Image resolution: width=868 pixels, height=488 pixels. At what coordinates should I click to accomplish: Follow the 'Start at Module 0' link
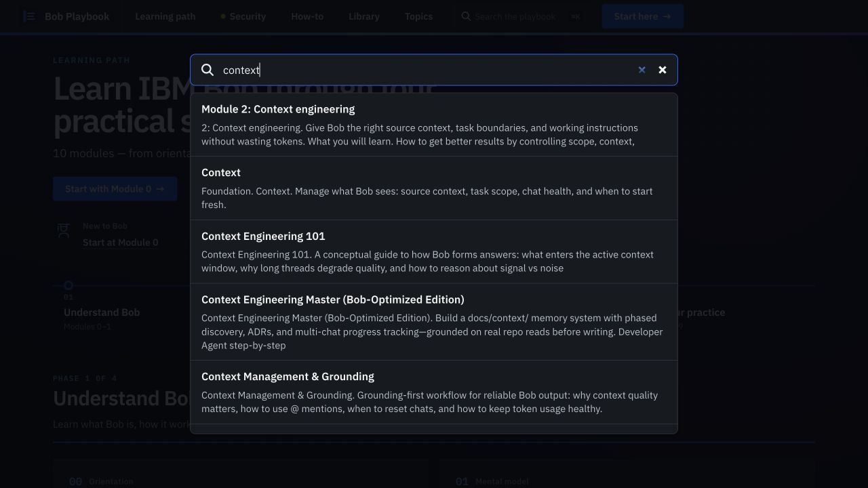pyautogui.click(x=121, y=243)
